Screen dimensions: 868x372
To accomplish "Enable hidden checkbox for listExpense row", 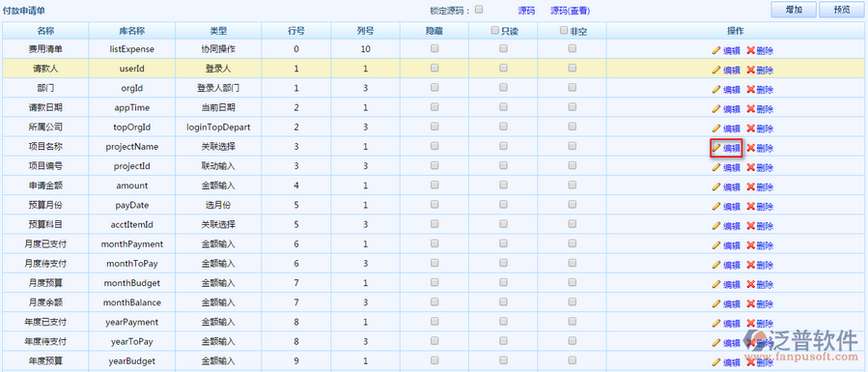I will [x=434, y=48].
